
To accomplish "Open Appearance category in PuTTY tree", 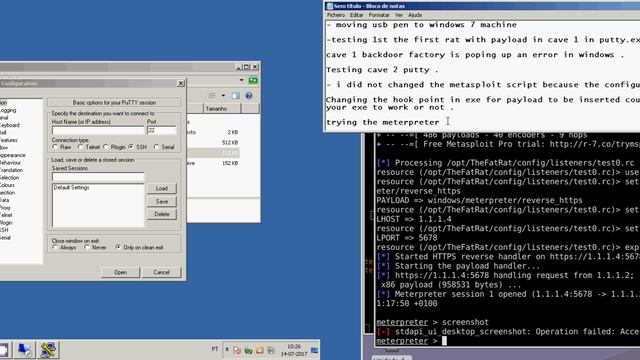I will point(13,155).
